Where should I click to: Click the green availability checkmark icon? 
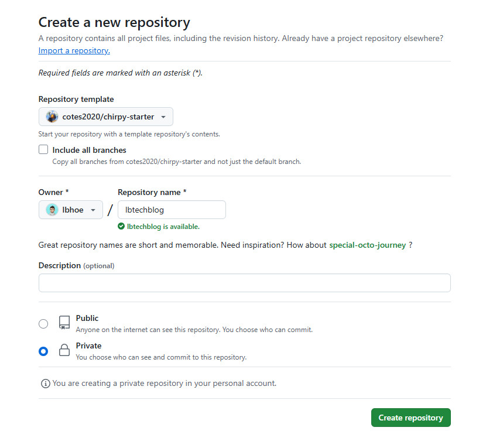121,226
